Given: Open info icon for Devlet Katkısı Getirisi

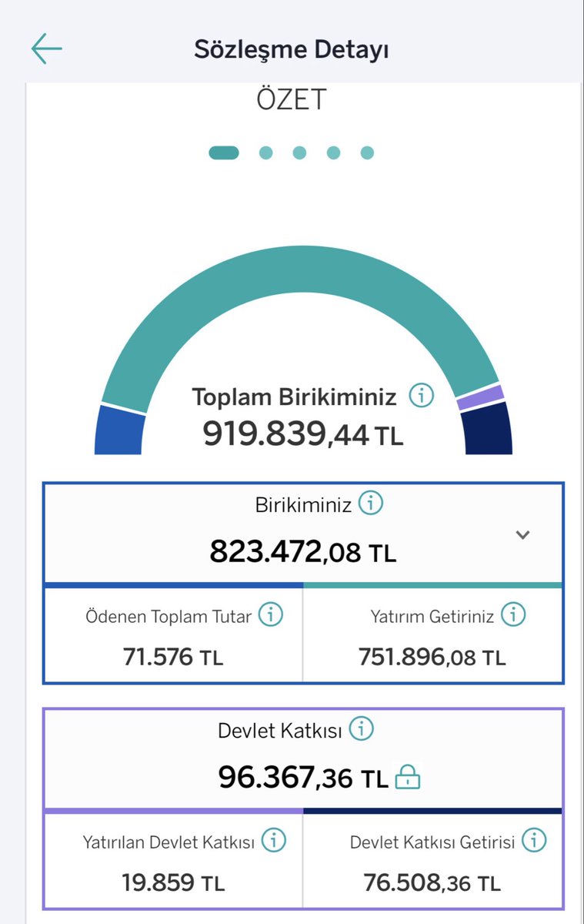Looking at the screenshot, I should [534, 841].
